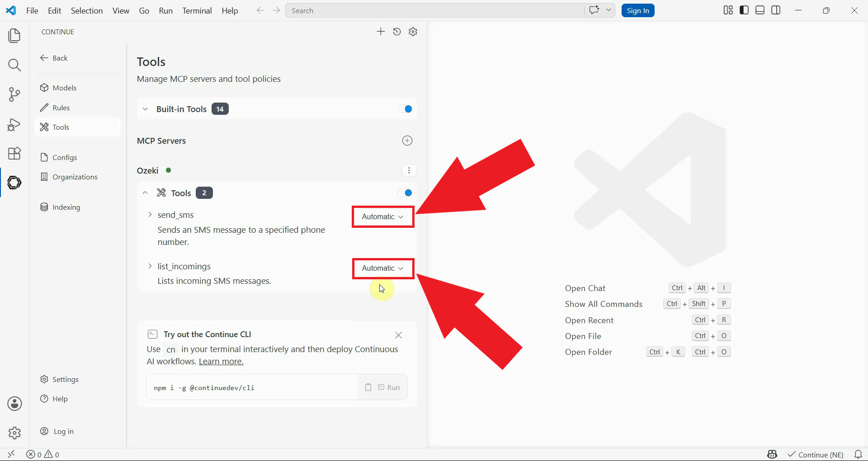Expand the Built-in Tools section

pos(145,109)
